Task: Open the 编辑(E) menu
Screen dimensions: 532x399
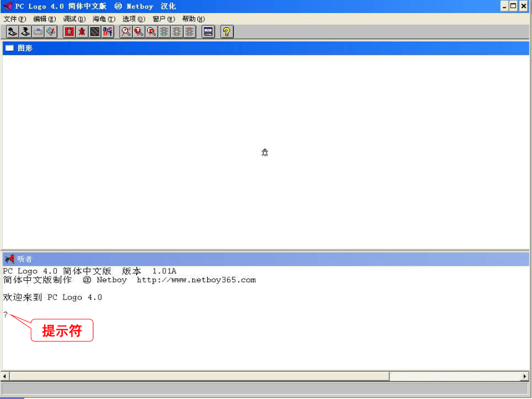Action: pyautogui.click(x=45, y=19)
